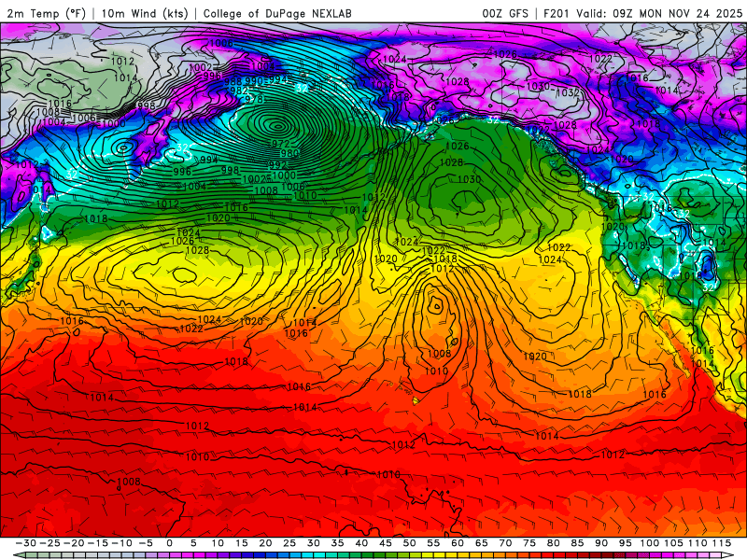Click the 'F201' forecast hour label
Image resolution: width=747 pixels, height=560 pixels.
click(557, 13)
